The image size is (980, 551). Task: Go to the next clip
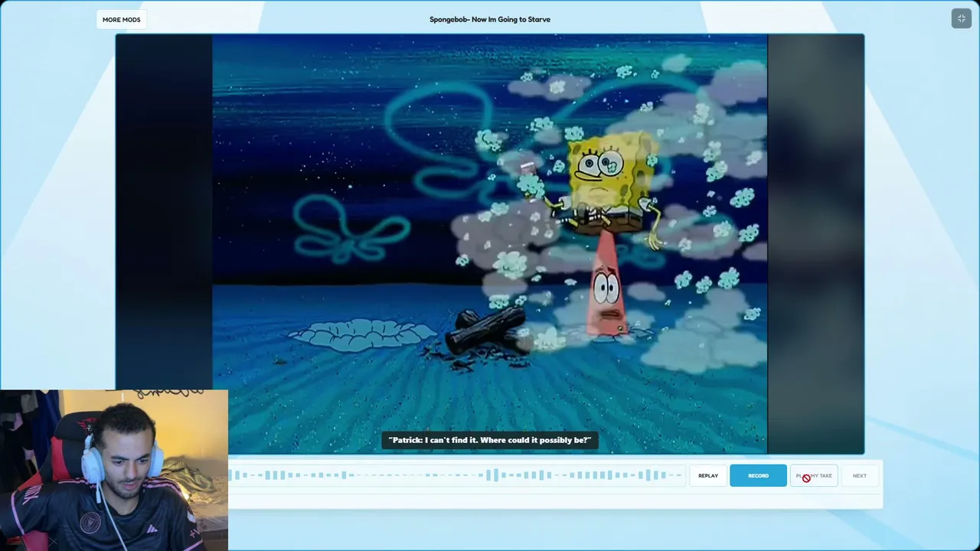860,475
